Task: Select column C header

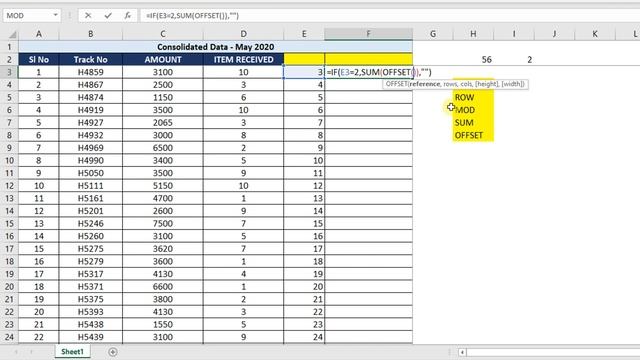Action: pos(162,34)
